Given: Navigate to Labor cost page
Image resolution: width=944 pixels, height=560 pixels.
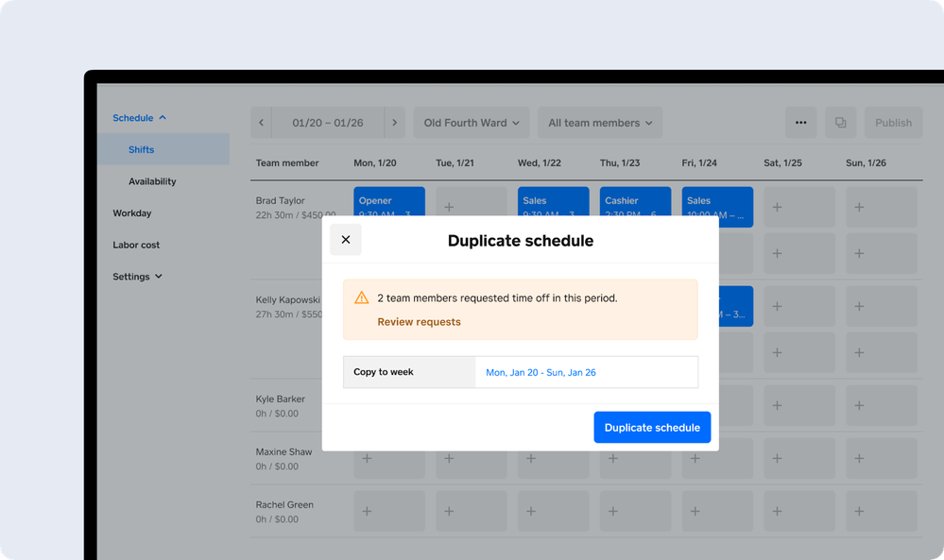Looking at the screenshot, I should (x=136, y=245).
